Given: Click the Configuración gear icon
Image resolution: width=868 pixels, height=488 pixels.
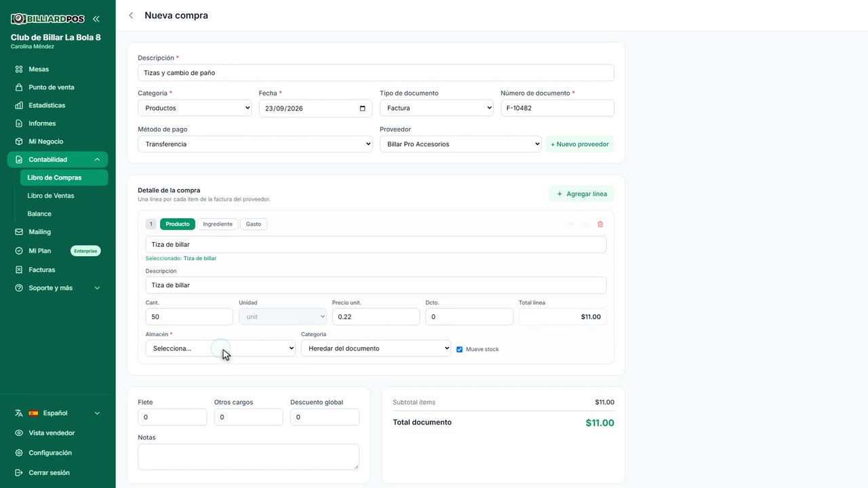Looking at the screenshot, I should click(19, 453).
